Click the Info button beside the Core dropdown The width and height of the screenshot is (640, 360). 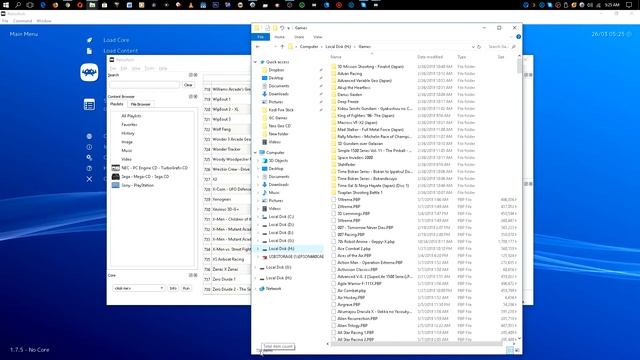173,288
